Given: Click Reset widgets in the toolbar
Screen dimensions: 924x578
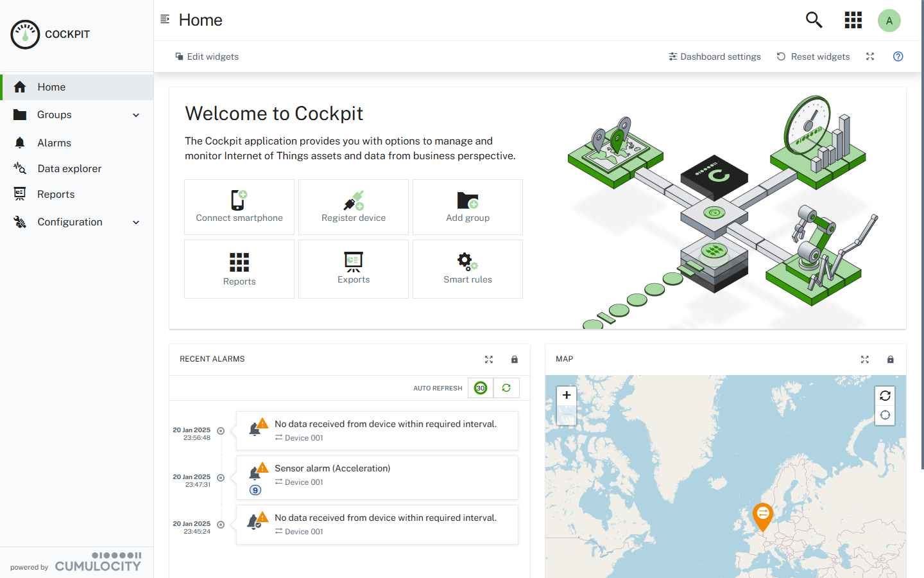Looking at the screenshot, I should pos(813,57).
